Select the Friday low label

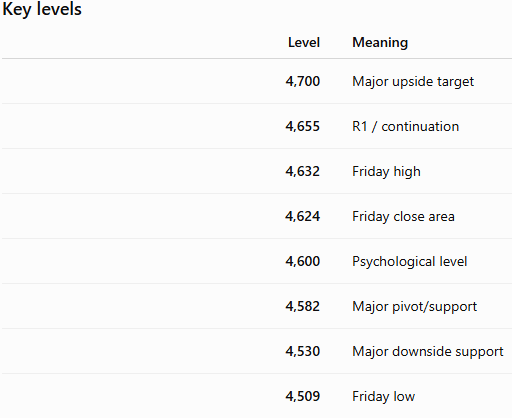pos(384,397)
